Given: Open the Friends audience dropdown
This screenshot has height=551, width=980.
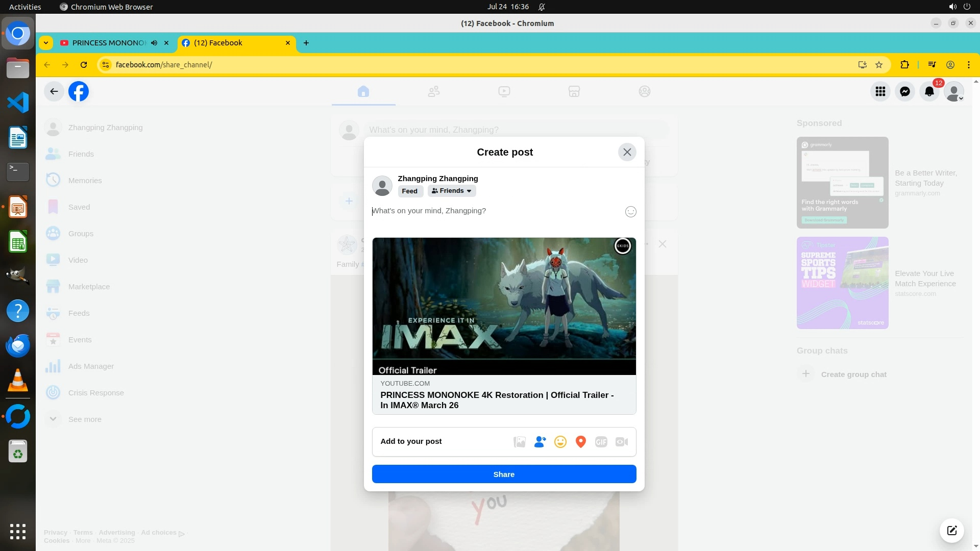Looking at the screenshot, I should click(x=452, y=191).
